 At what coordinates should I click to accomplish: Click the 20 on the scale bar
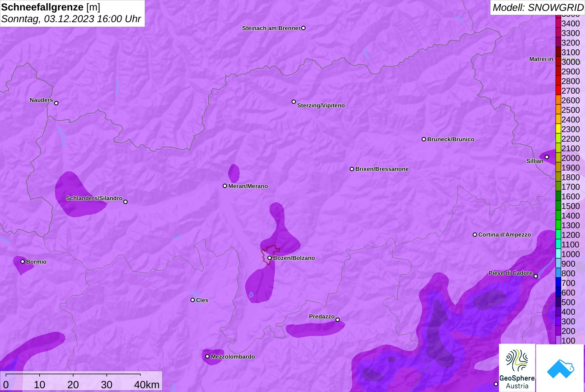[73, 384]
